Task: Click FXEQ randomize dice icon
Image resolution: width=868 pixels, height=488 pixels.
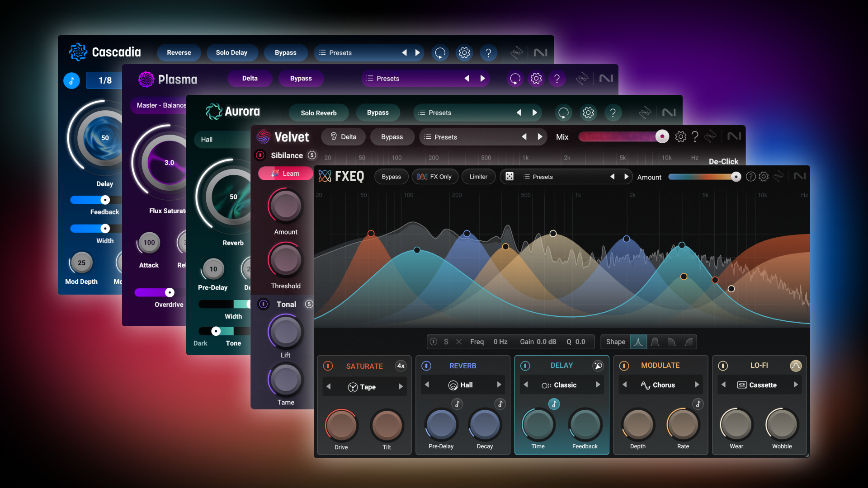Action: (x=509, y=177)
